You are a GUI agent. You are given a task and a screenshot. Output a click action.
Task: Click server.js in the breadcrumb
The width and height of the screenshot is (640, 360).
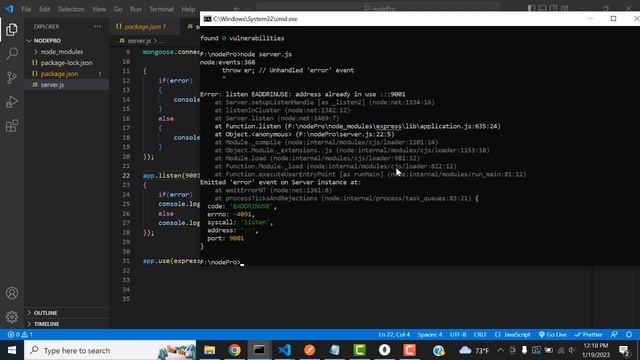tap(139, 41)
